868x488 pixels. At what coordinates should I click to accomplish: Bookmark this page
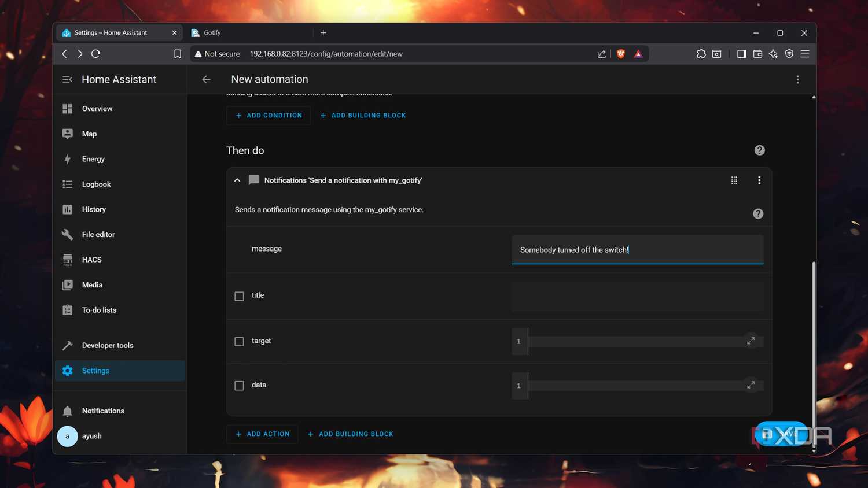[178, 54]
